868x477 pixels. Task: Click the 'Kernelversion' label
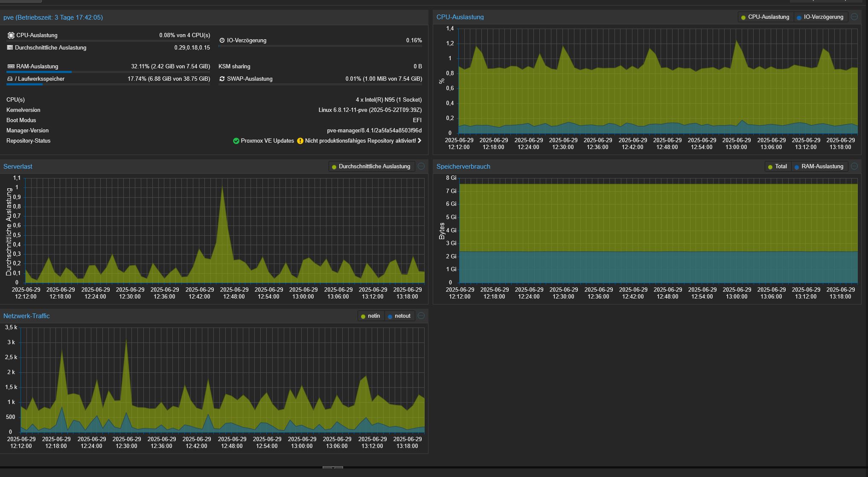click(x=23, y=110)
